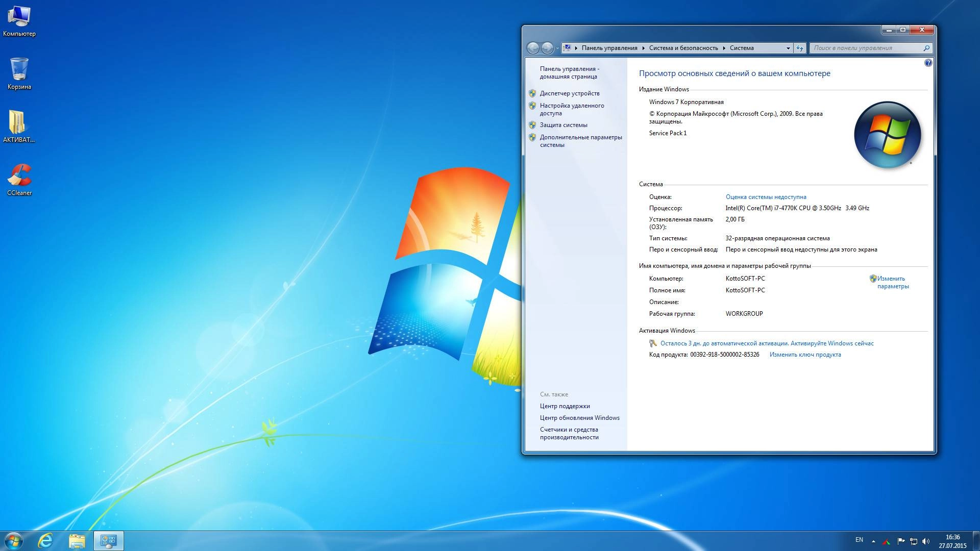This screenshot has height=551, width=980.
Task: Click the shield icon next to Защита системы
Action: 532,125
